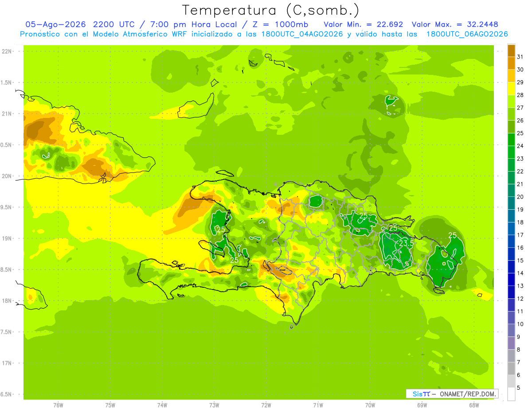Click the 70W longitude label

370,405
